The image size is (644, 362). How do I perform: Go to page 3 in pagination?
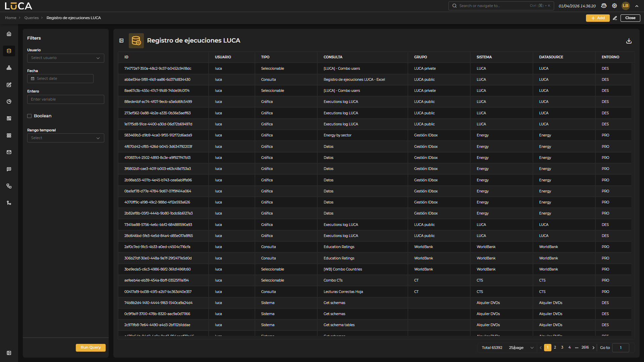(x=562, y=348)
